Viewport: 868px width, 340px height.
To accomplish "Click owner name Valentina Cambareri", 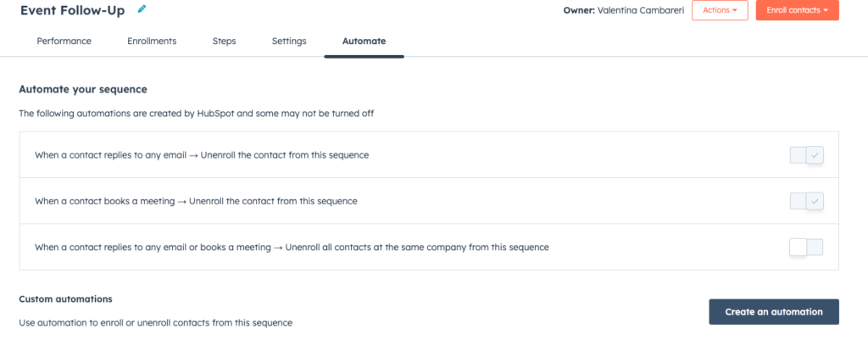I will coord(641,10).
